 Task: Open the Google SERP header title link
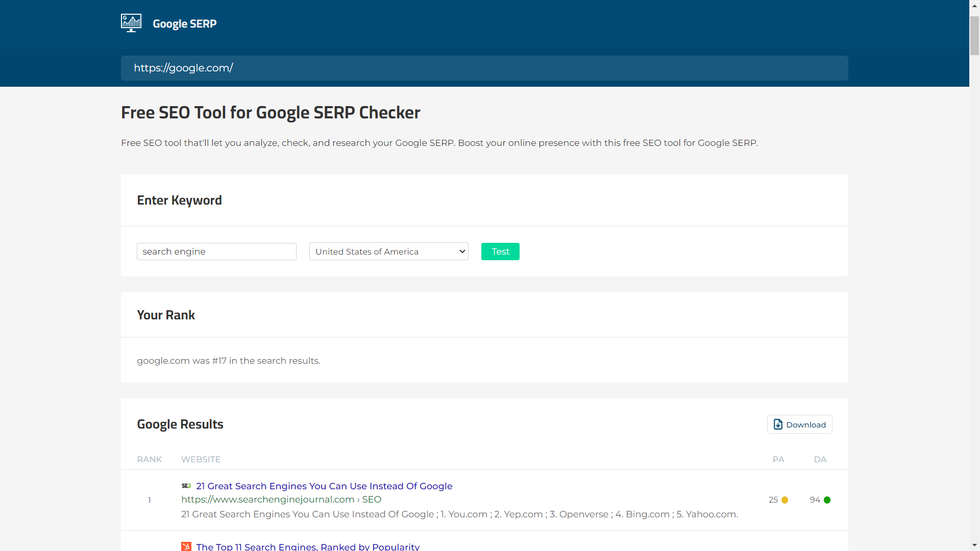pos(184,23)
